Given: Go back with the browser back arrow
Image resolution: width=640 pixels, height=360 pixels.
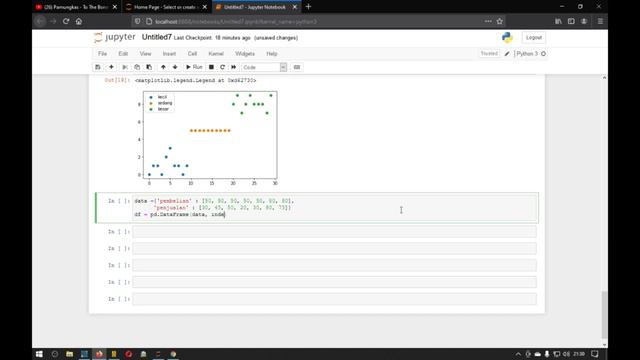Looking at the screenshot, I should pyautogui.click(x=40, y=21).
